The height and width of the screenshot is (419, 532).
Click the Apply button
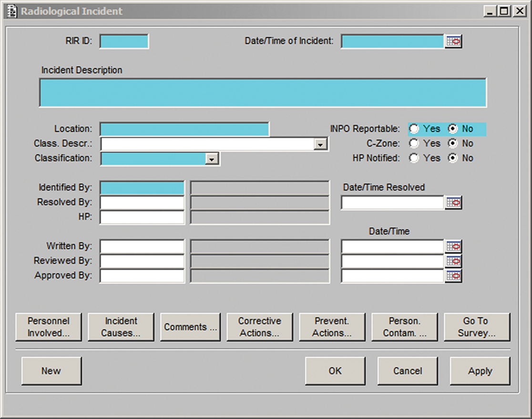click(480, 371)
